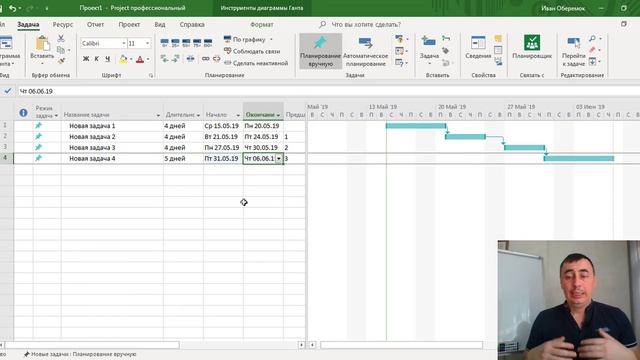Screen dimensions: 640x360
Task: Switch to the Ресурс tab
Action: (x=62, y=24)
